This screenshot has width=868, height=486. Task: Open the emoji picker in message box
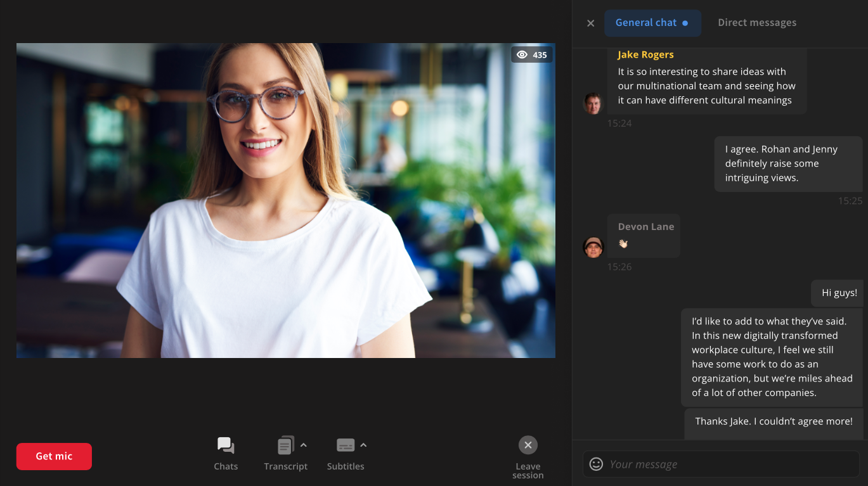(596, 464)
